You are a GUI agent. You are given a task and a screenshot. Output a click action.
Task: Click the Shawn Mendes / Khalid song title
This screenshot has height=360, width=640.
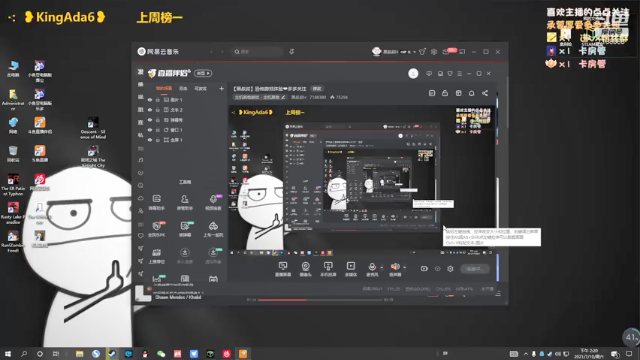tap(178, 297)
